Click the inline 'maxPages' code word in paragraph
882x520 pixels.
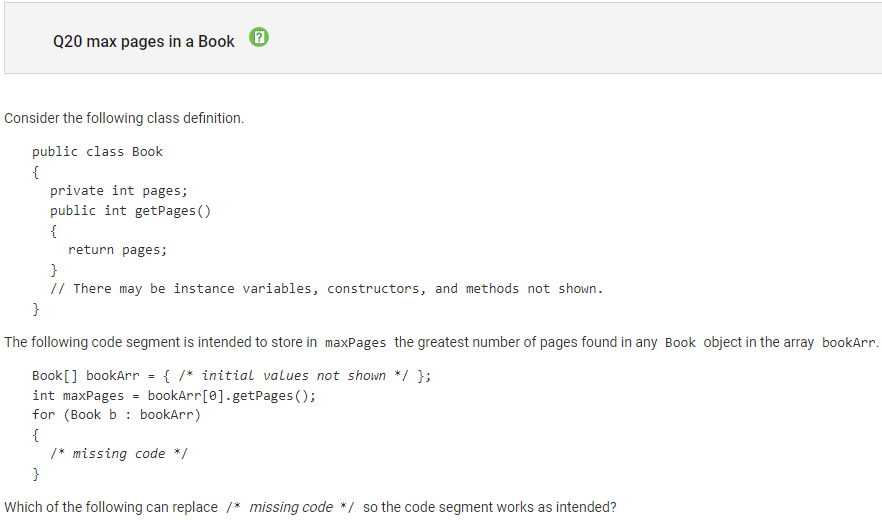tap(356, 343)
